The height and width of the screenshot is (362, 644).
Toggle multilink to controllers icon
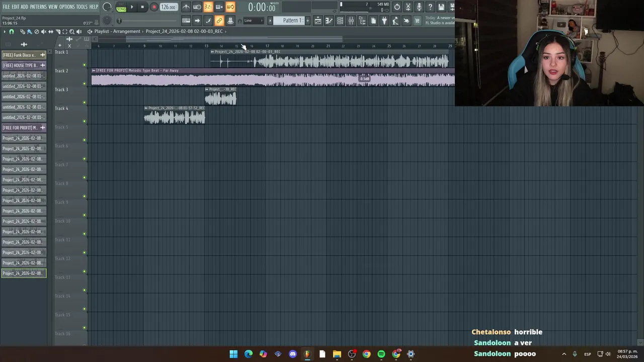(x=219, y=21)
